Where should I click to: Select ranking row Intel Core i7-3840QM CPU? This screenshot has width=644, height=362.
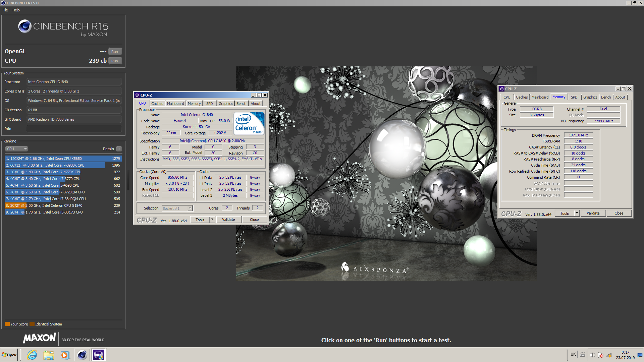click(x=63, y=199)
